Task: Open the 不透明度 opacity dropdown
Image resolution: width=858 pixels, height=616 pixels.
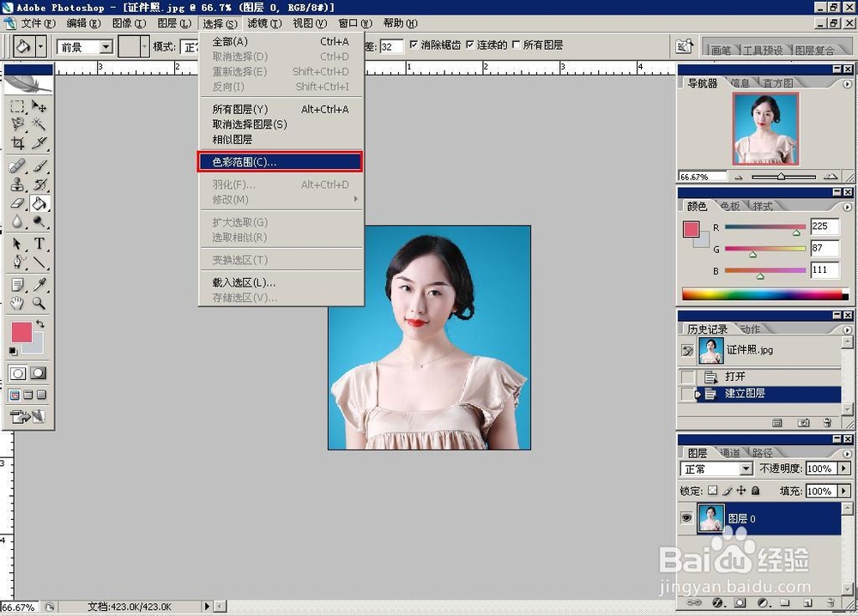Action: (843, 468)
